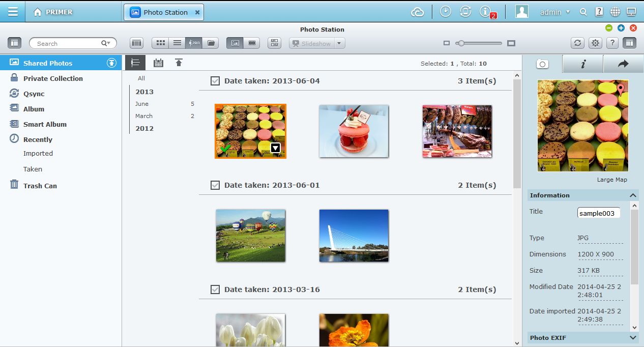
Task: Switch to list view
Action: [177, 43]
